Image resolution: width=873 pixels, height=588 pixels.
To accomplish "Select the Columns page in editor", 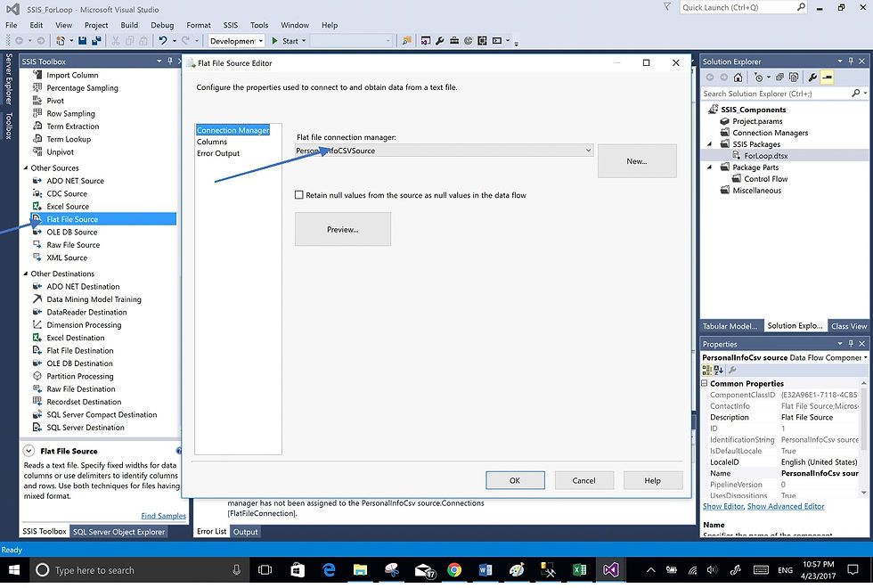I will click(x=212, y=142).
